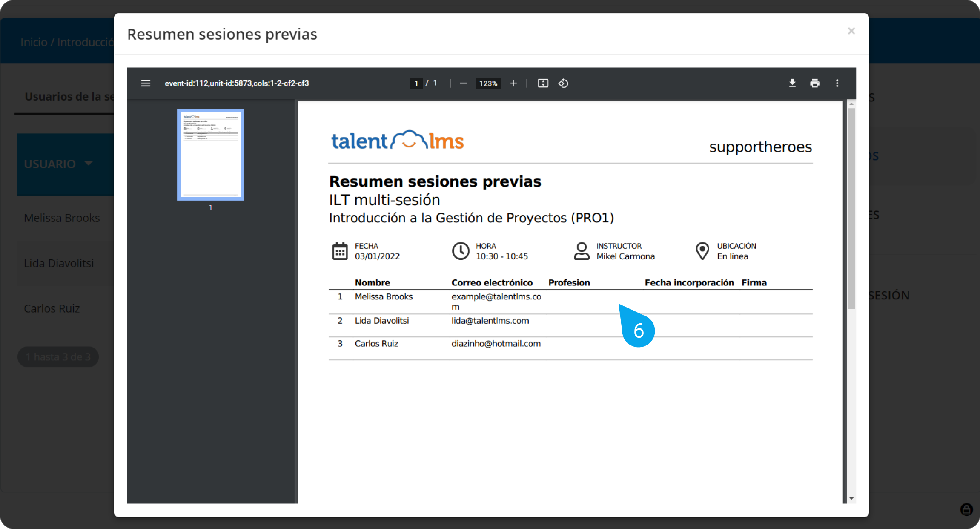Screen dimensions: 980x529
Task: Sort by USUARIO column dropdown arrow
Action: point(89,164)
